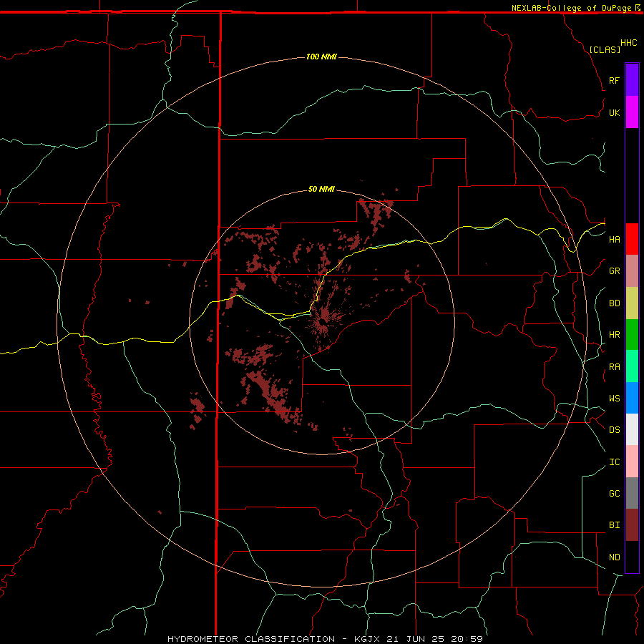This screenshot has height=644, width=644.
Task: Click the BD legend label
Action: 614,303
